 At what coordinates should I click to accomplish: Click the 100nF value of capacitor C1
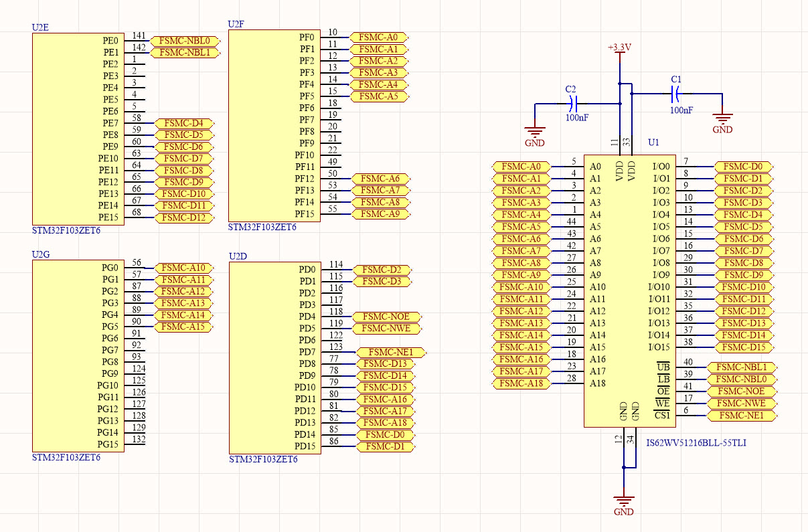tap(681, 110)
